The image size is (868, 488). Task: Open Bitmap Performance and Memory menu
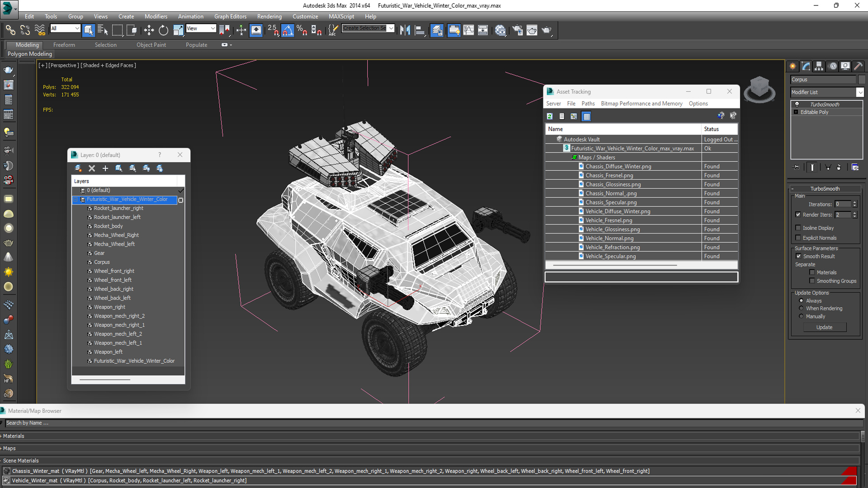[x=642, y=103]
